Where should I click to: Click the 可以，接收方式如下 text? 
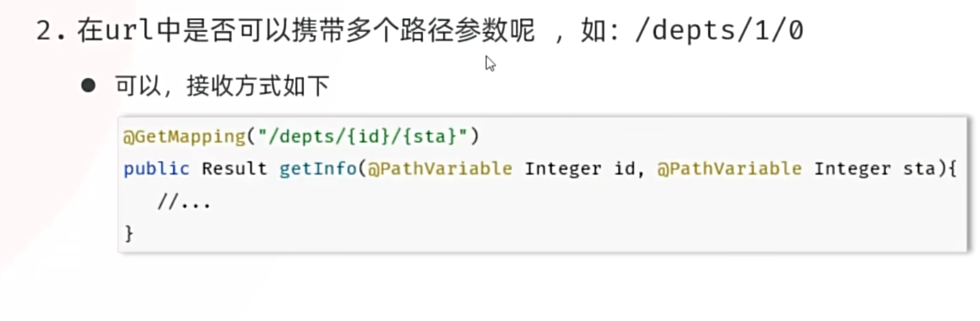222,86
